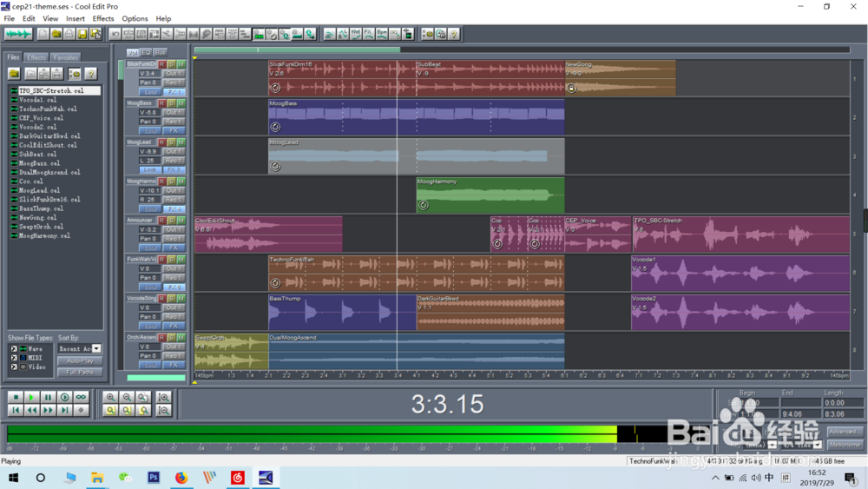Image resolution: width=868 pixels, height=489 pixels.
Task: Open File menu
Action: (10, 19)
